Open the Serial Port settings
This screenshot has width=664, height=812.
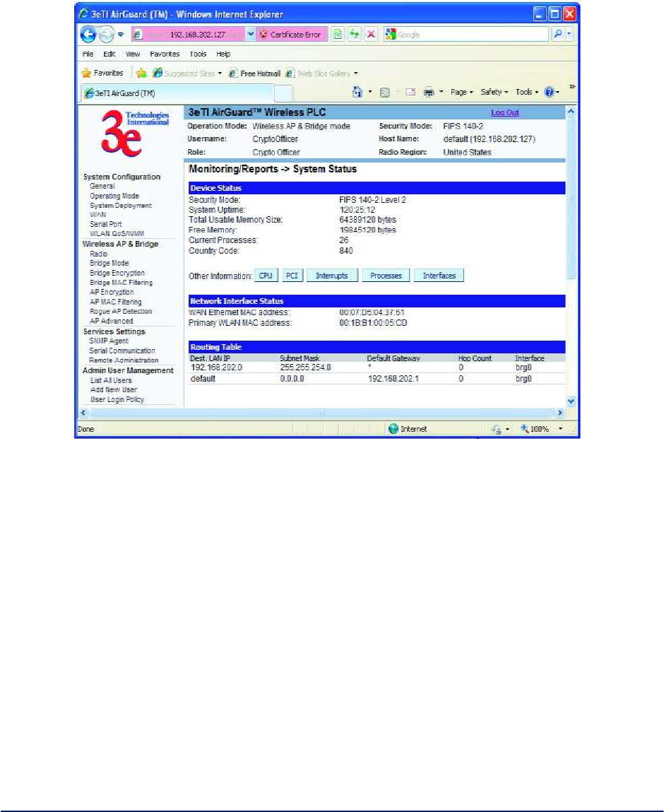[105, 224]
